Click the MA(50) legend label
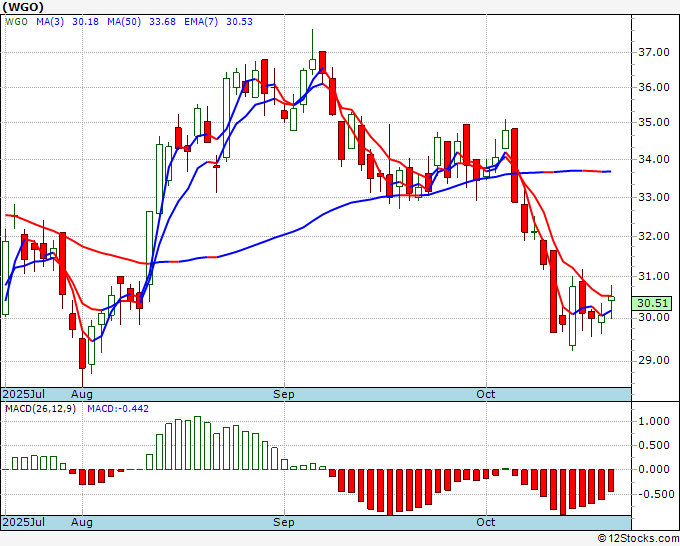Image resolution: width=680 pixels, height=546 pixels. tap(124, 22)
